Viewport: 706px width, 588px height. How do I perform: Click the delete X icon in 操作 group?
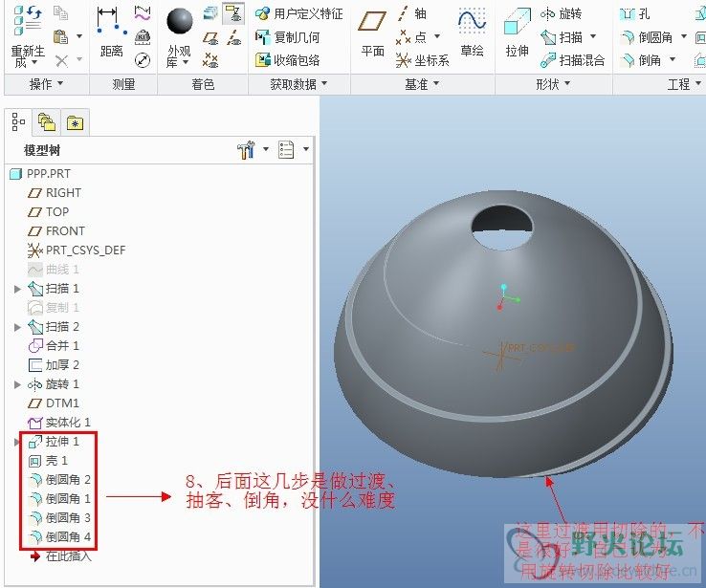point(61,60)
